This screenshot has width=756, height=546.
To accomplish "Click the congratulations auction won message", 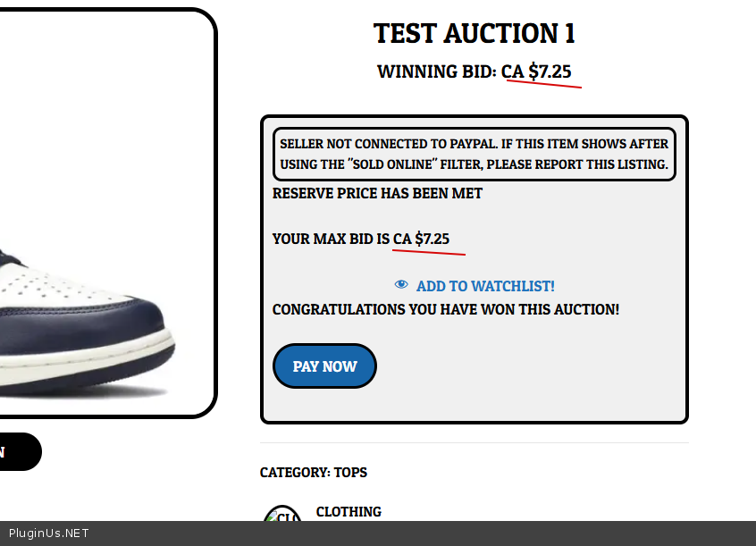I will tap(446, 310).
